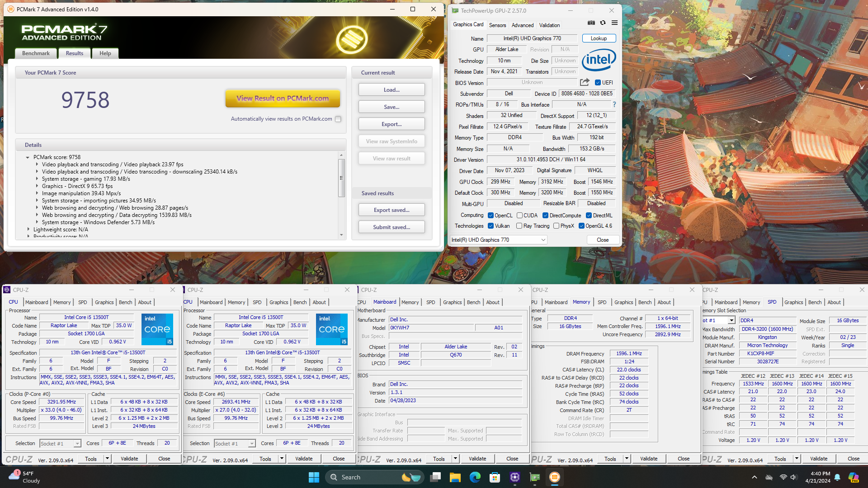Viewport: 868px width, 488px height.
Task: Click Details list scroll up arrow
Action: point(341,155)
